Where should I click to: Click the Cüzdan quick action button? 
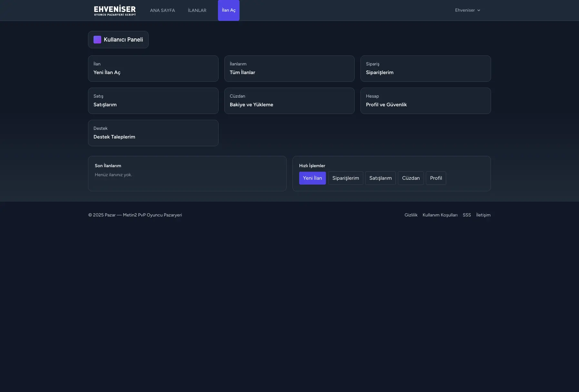411,178
